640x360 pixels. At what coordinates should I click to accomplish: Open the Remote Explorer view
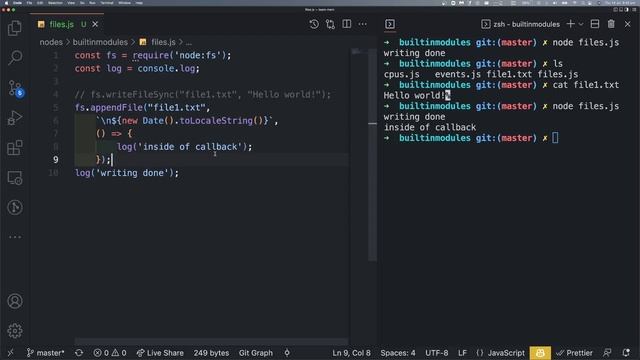coord(15,178)
